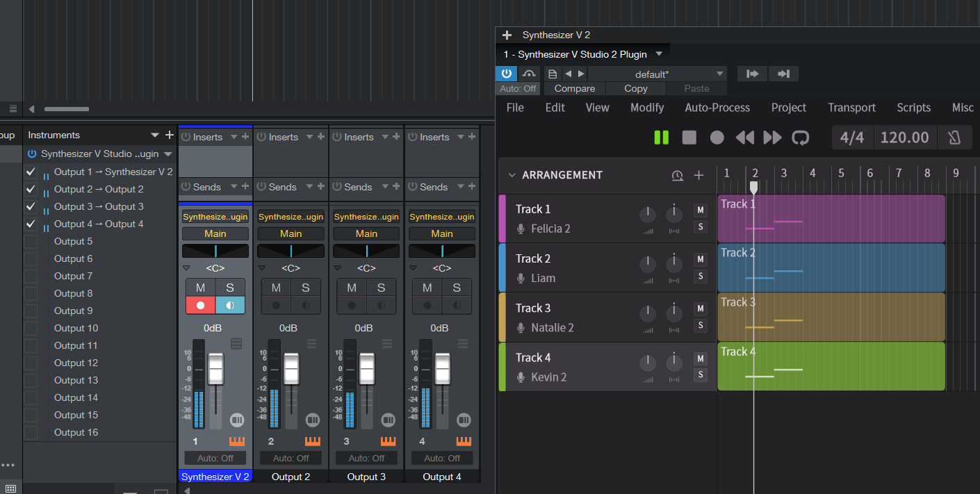Uncheck Output 1 → Synthesizer V 2 checkbox

31,172
